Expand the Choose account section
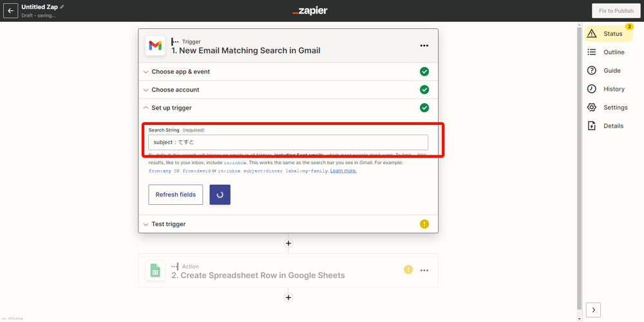 click(288, 90)
